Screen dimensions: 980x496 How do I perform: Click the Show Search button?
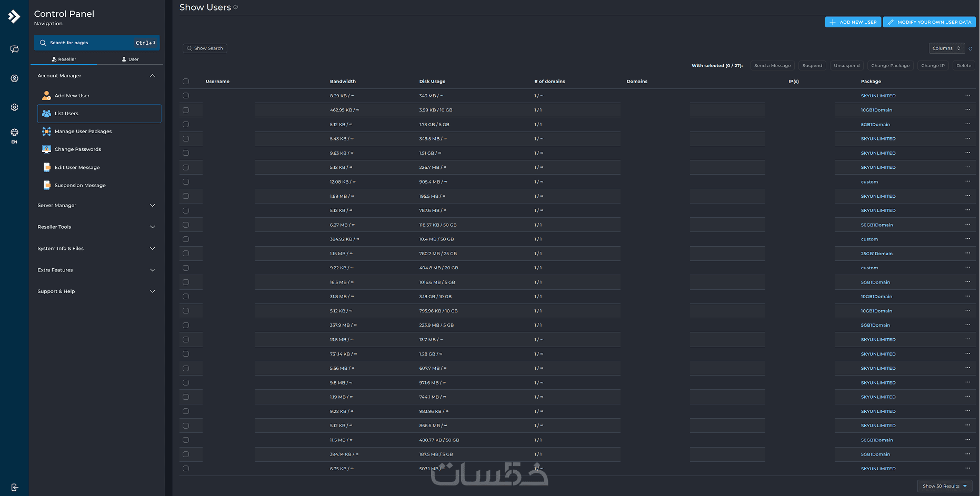point(205,48)
